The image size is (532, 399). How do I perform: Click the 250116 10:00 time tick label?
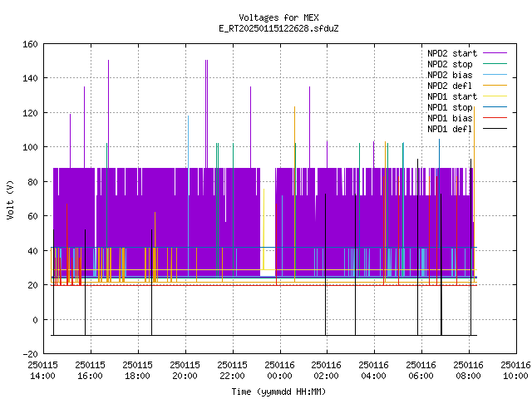[515, 371]
